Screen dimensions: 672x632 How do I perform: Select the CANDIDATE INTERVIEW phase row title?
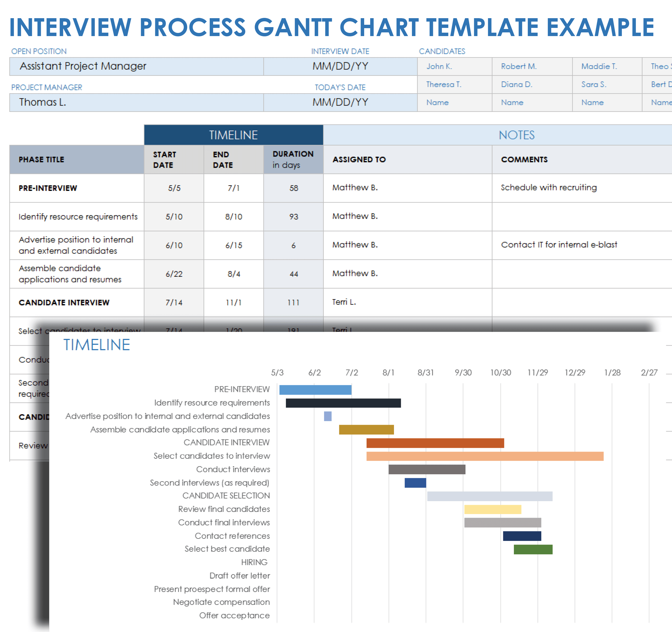point(64,302)
